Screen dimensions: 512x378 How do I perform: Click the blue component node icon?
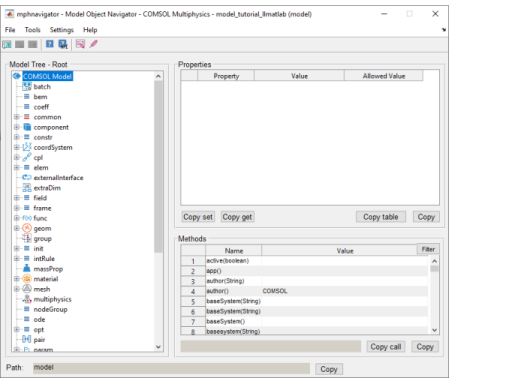click(27, 127)
